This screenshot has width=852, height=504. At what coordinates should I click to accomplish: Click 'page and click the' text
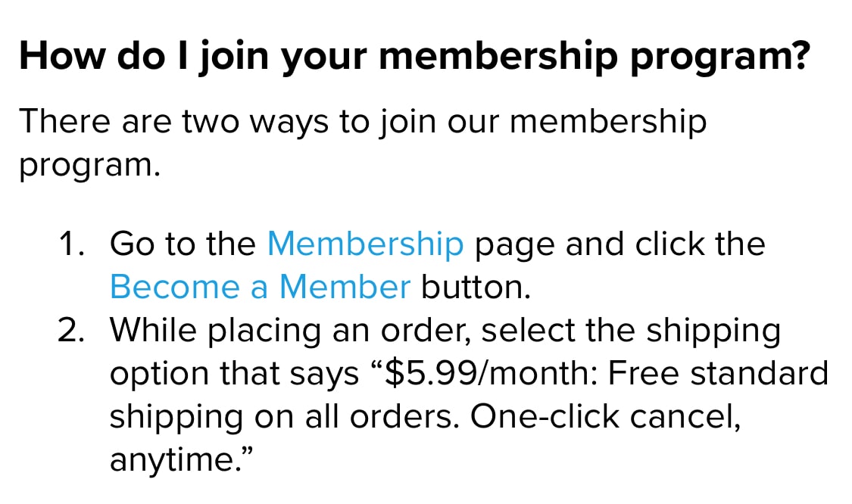tap(619, 244)
